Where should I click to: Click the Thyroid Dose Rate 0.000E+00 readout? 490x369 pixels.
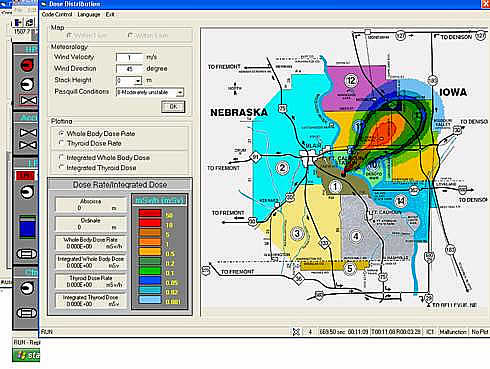[91, 281]
